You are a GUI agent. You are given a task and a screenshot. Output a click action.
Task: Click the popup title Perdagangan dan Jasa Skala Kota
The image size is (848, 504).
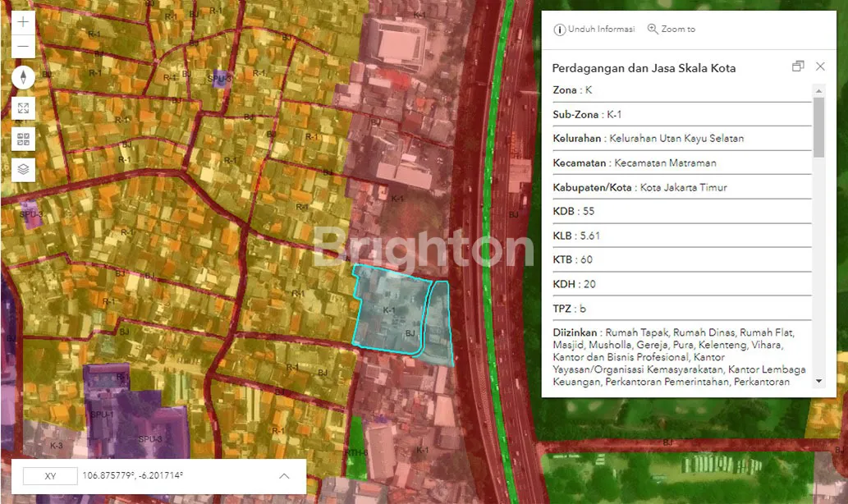pyautogui.click(x=644, y=68)
